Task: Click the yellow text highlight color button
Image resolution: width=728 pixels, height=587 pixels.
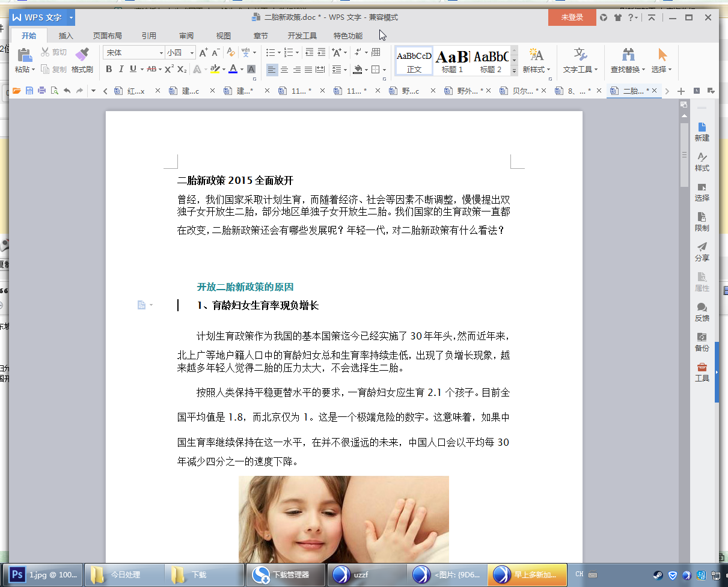Action: tap(215, 69)
